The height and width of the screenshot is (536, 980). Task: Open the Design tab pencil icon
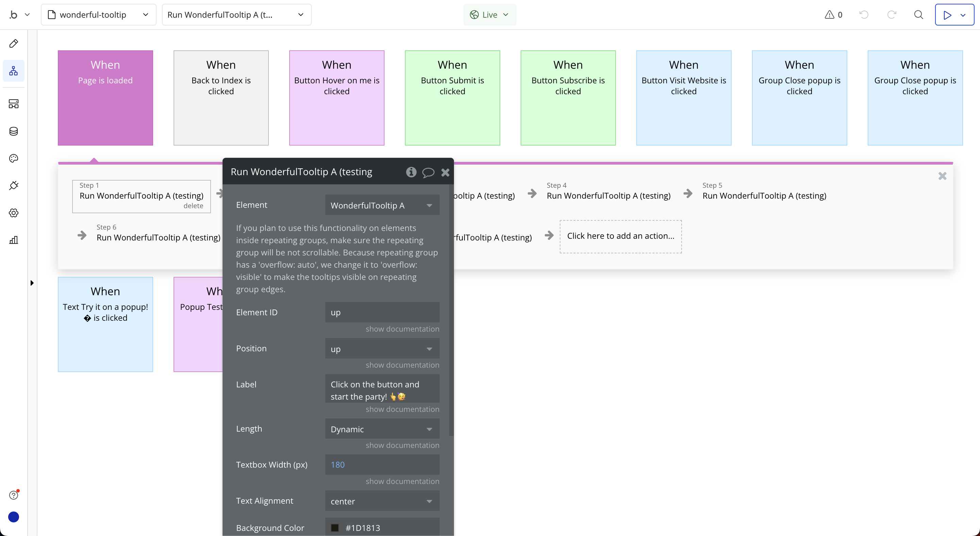click(14, 43)
